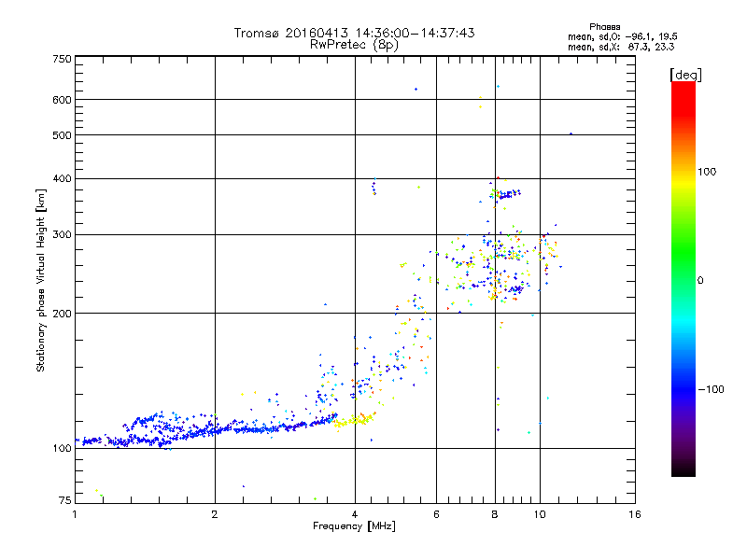747x560 pixels.
Task: Click the 'Phases' heading text
Action: 604,27
